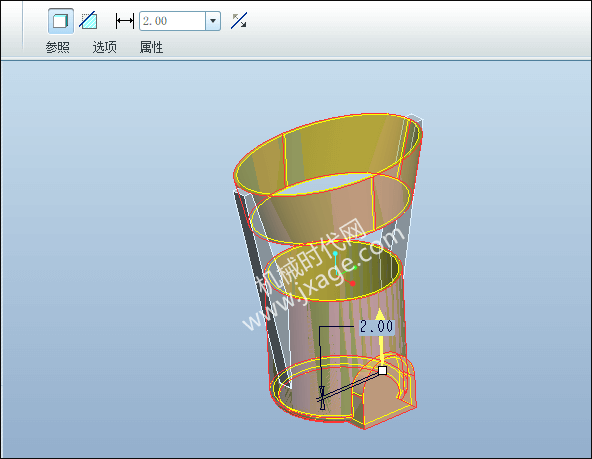Open the thickness value dropdown arrow
Image resolution: width=592 pixels, height=459 pixels.
click(x=213, y=21)
